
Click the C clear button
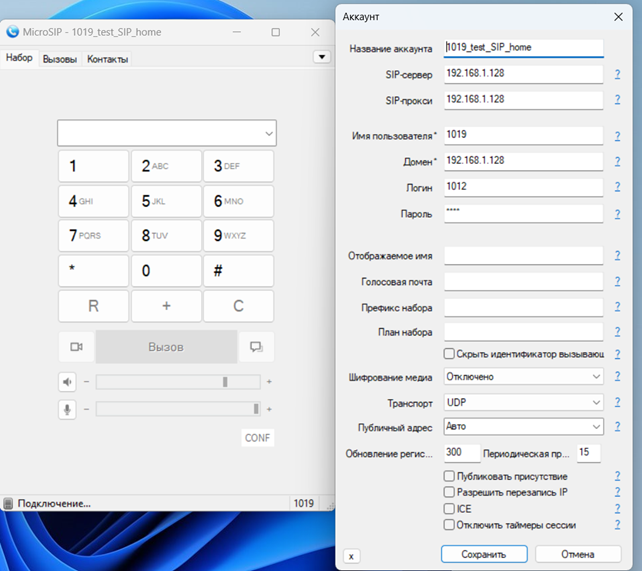238,306
